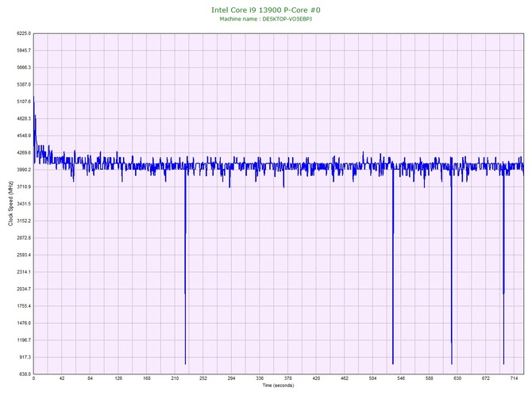Click the 'Machine name : DESKTOP-VO5EBPJ' subtitle

266,19
